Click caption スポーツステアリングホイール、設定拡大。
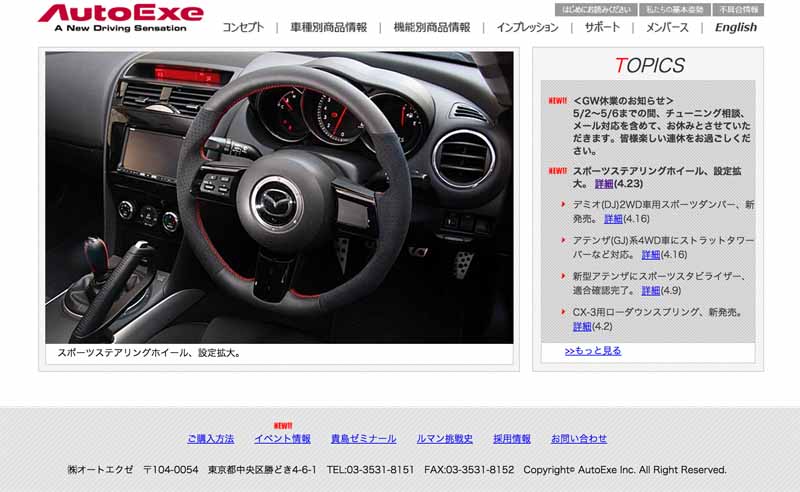The width and height of the screenshot is (800, 492). [x=149, y=353]
